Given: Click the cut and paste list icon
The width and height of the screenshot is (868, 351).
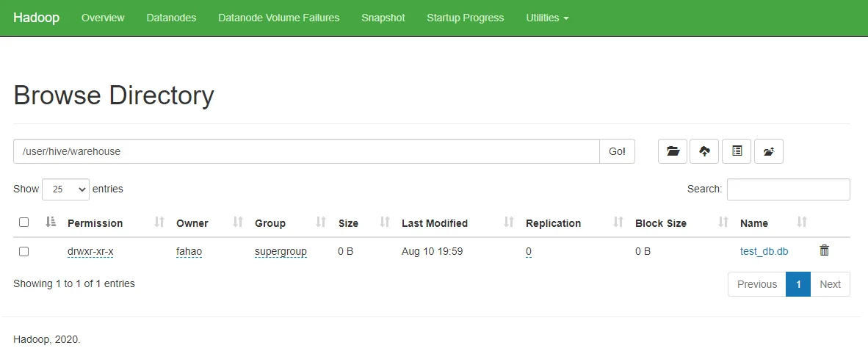Looking at the screenshot, I should tap(737, 151).
